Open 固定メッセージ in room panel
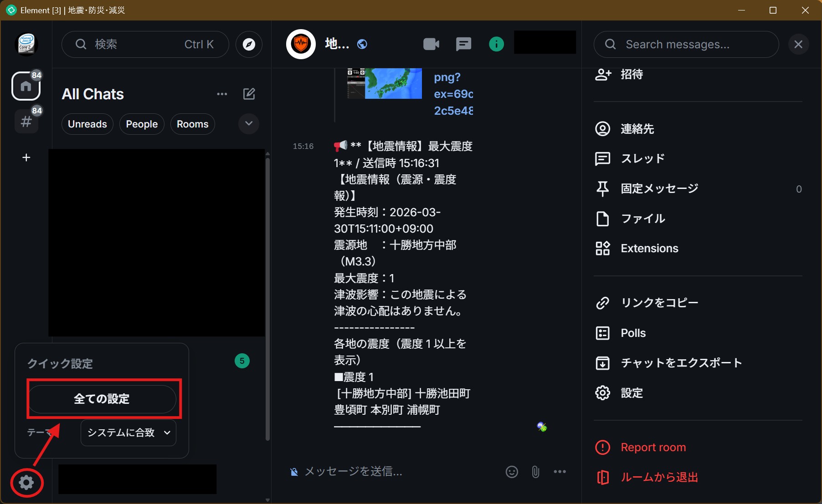 659,188
